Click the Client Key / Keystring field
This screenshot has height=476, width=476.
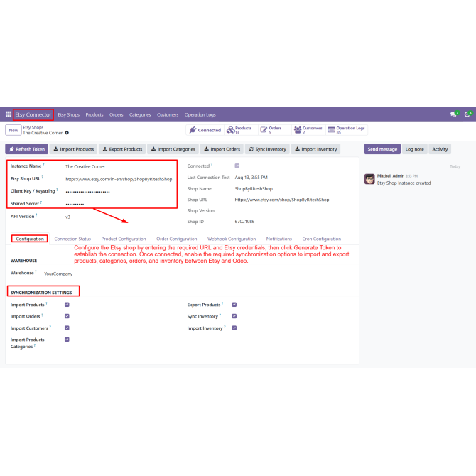point(120,192)
